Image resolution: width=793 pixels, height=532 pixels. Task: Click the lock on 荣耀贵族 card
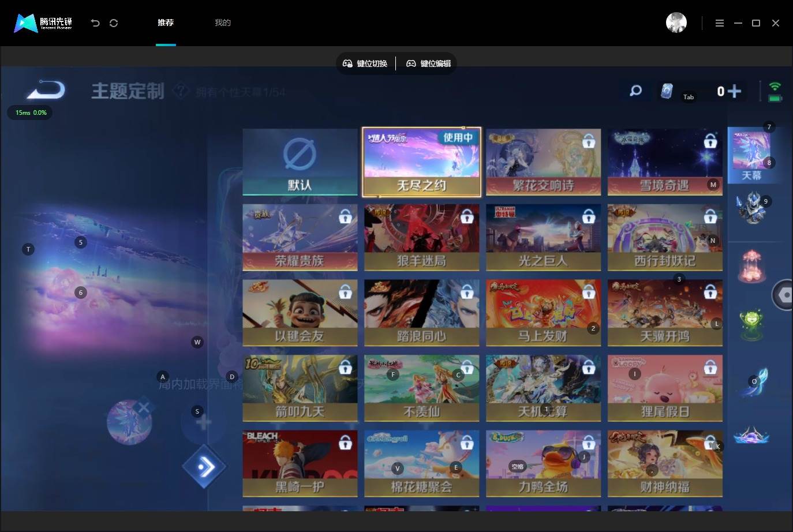pos(345,216)
